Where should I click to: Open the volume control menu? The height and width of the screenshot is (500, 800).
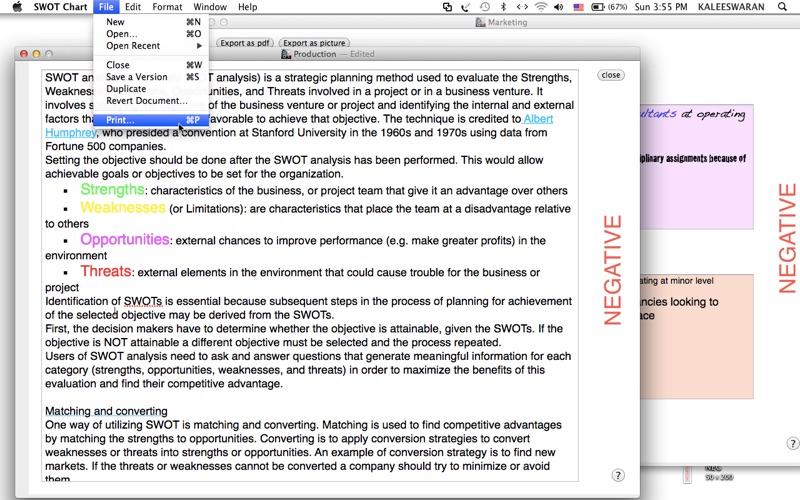pos(559,7)
